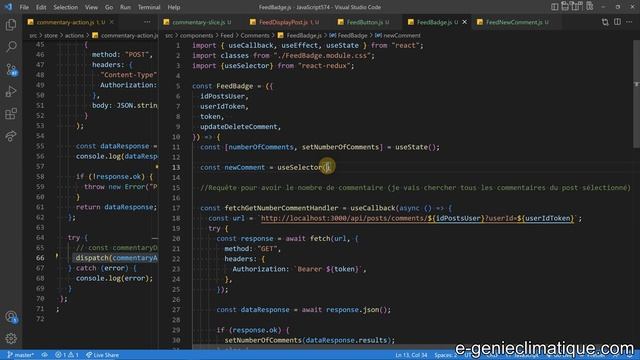This screenshot has height=360, width=640.
Task: Open the Source Control view
Action: 11,69
